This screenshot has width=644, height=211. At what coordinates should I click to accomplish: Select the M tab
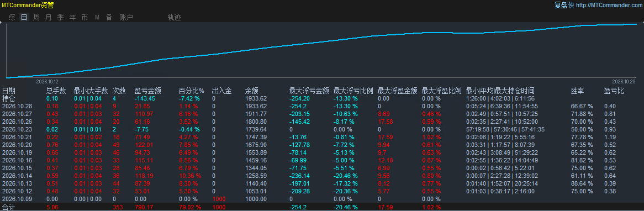pyautogui.click(x=97, y=17)
